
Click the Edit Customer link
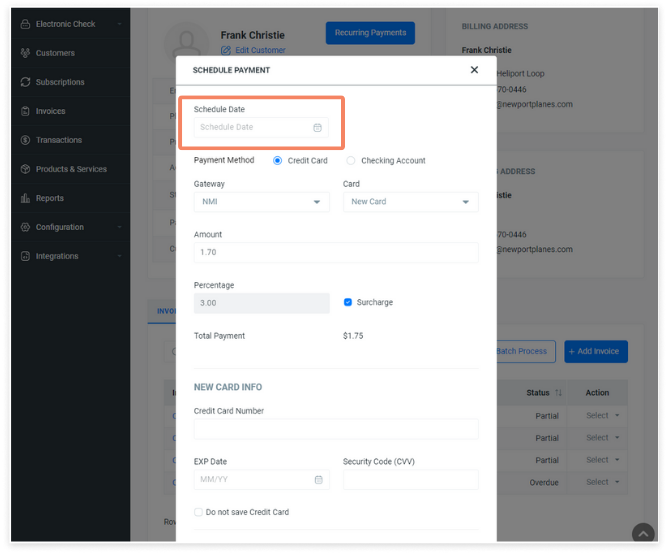260,50
